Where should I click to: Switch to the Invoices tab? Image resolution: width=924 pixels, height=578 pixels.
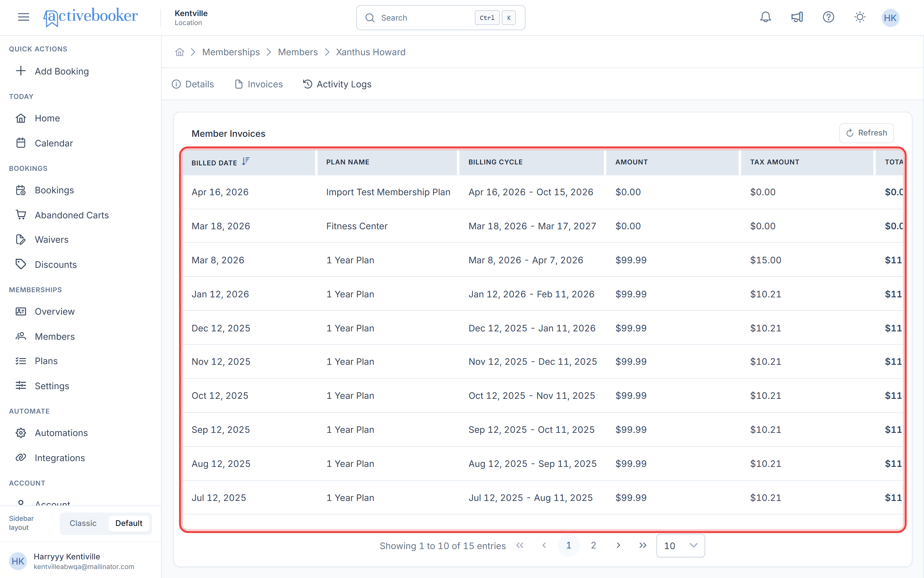[x=259, y=84]
